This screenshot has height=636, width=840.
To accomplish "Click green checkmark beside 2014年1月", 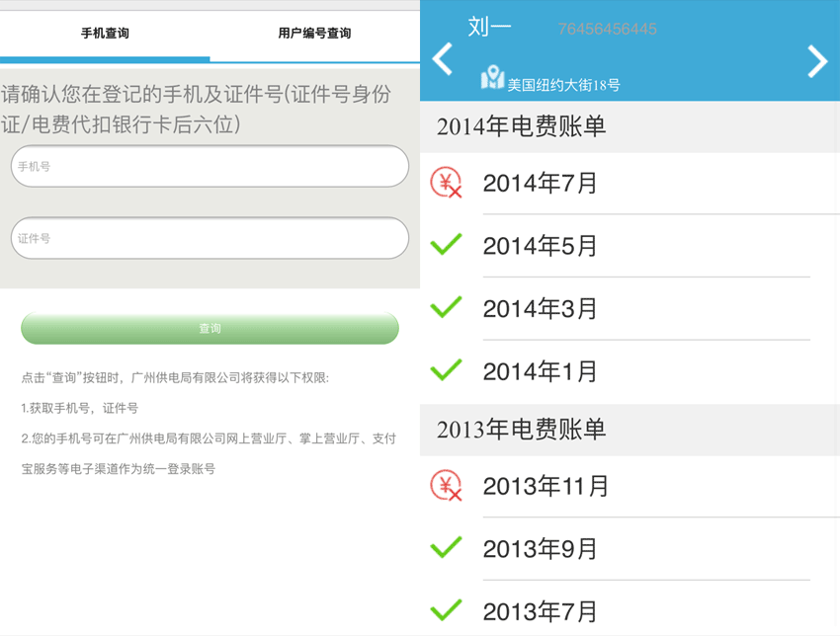I will 447,370.
